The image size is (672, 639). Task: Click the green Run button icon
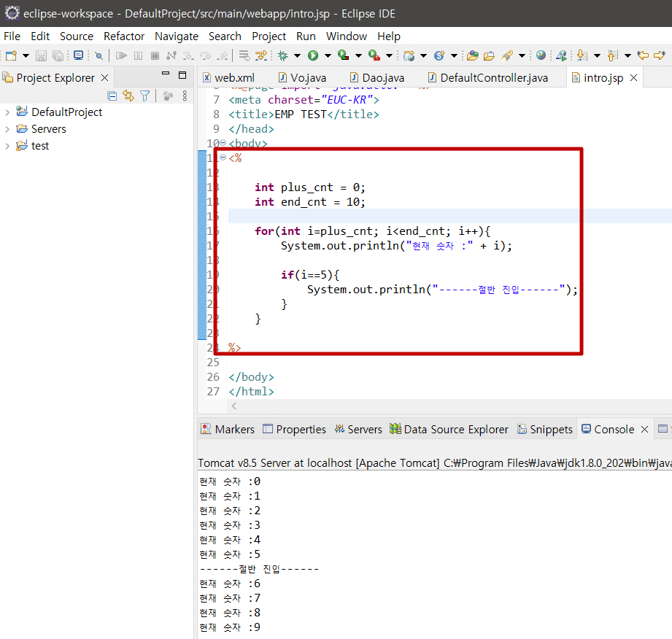(x=313, y=55)
